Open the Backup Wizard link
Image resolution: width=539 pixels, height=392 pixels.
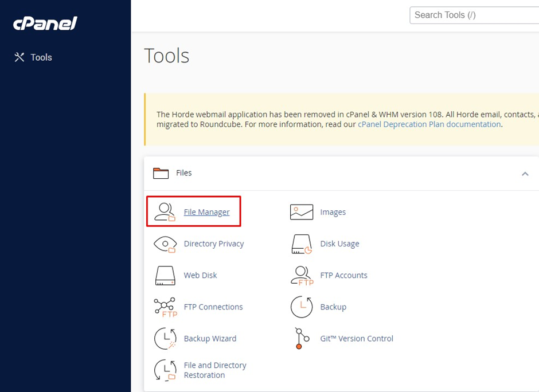(x=210, y=338)
